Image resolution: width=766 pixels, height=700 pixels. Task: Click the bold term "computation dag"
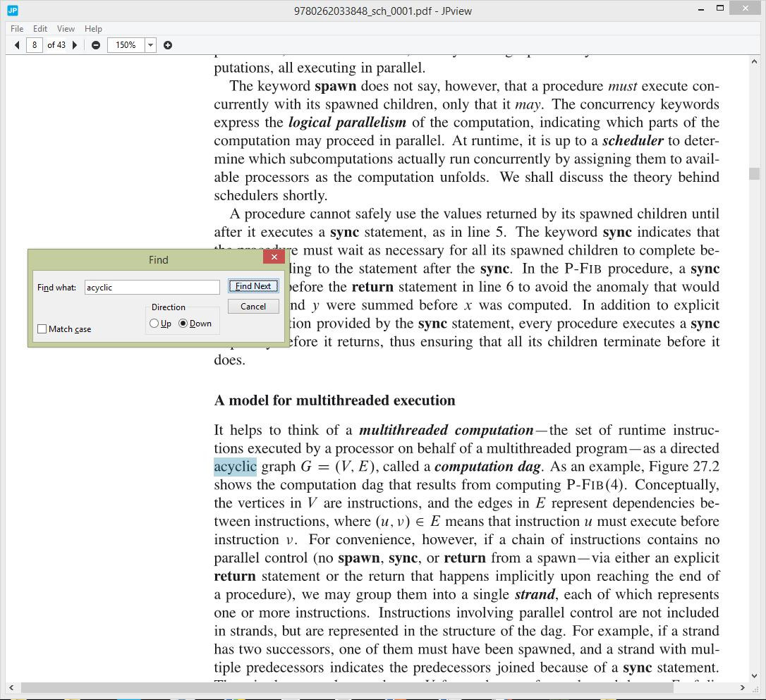[487, 467]
